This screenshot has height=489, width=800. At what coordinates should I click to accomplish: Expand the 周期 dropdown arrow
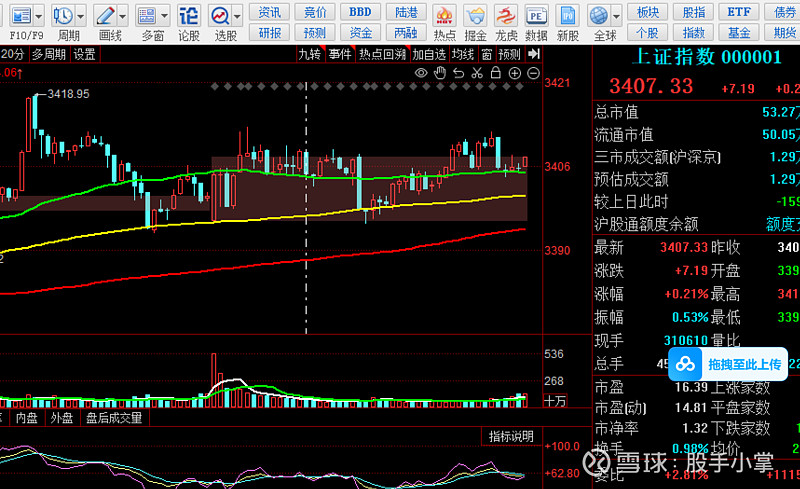pyautogui.click(x=81, y=17)
